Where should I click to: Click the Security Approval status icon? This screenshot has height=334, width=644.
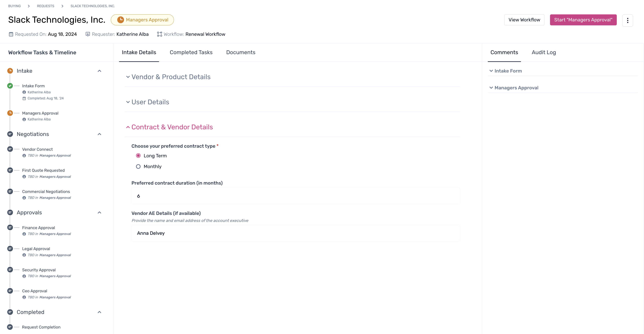[x=10, y=270]
